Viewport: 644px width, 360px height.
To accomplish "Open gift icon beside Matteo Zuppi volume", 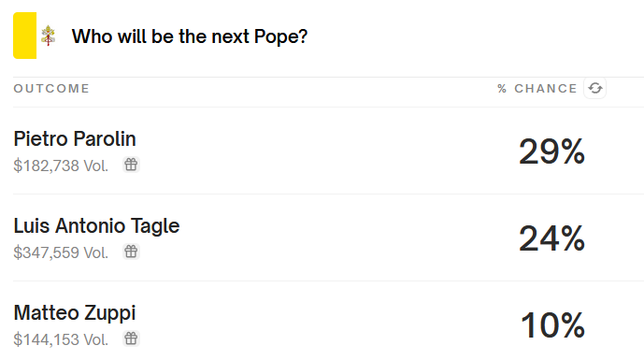I will tap(131, 338).
